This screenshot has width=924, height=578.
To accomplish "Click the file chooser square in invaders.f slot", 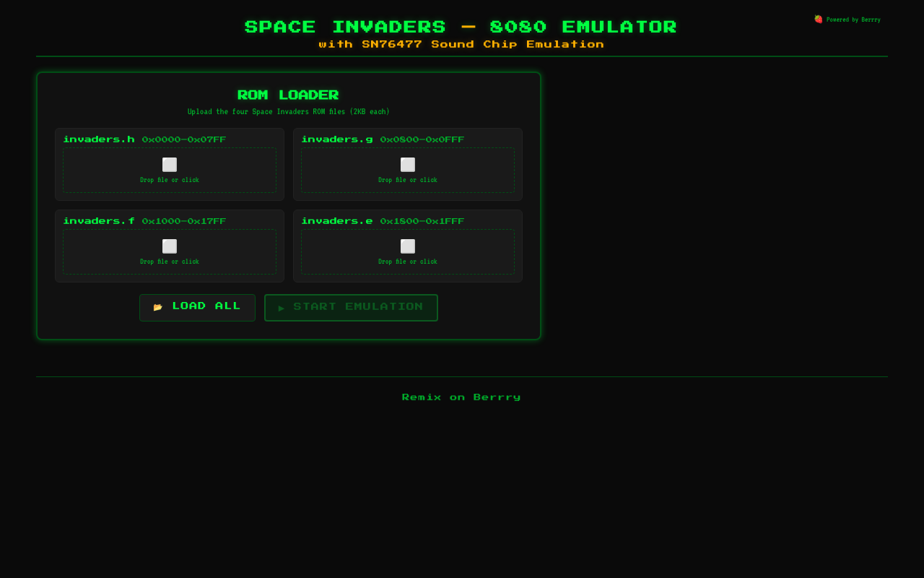I will point(169,246).
